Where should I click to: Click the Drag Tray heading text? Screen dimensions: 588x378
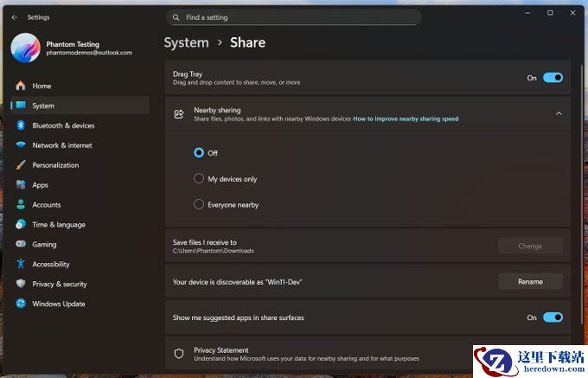[188, 74]
